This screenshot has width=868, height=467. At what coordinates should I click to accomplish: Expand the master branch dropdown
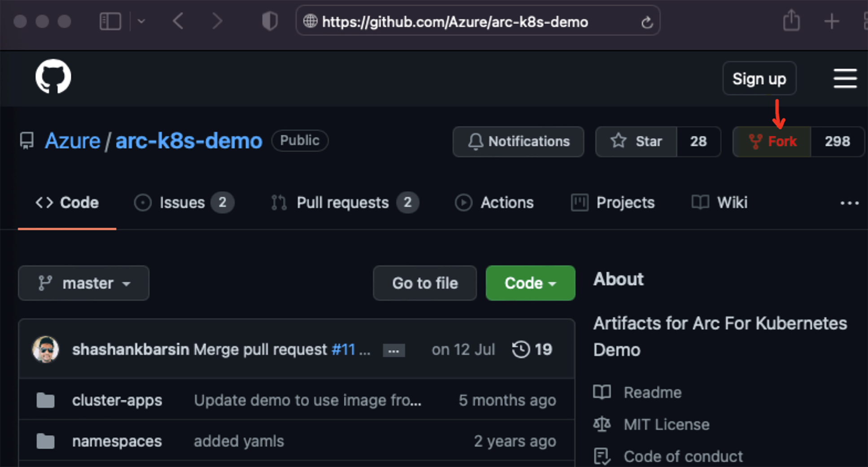click(84, 283)
